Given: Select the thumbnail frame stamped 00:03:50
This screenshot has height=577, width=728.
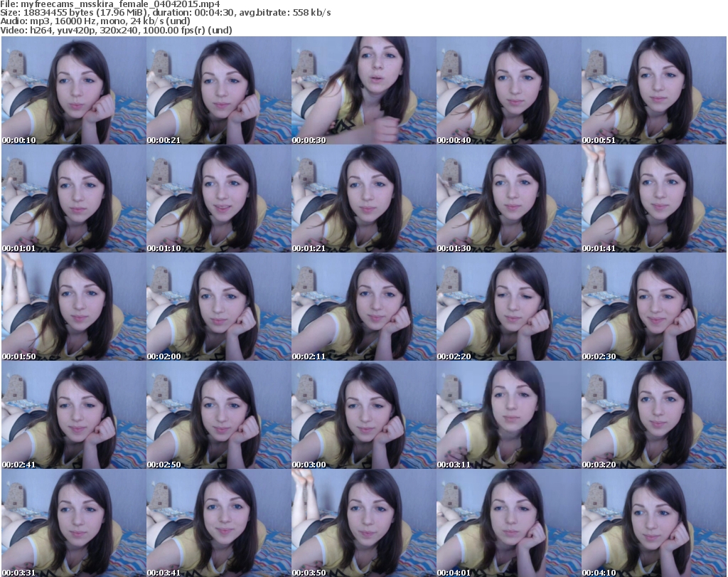Looking at the screenshot, I should [x=363, y=523].
